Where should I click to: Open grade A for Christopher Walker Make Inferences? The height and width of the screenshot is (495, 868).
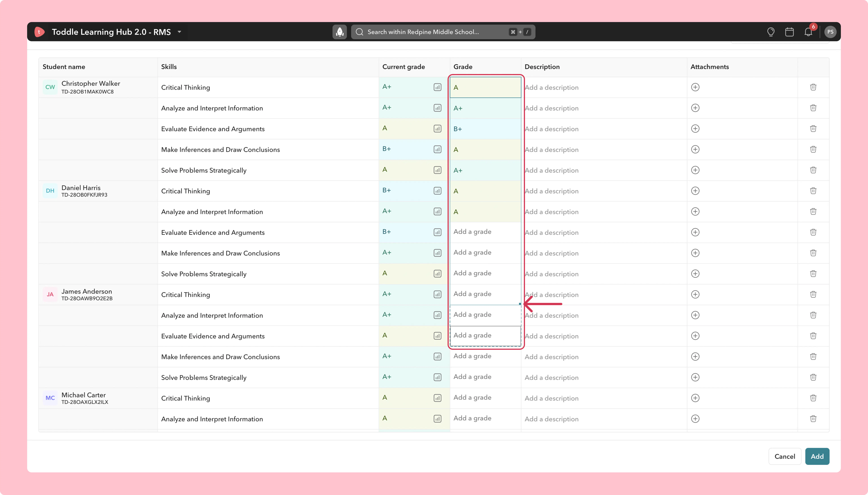(x=486, y=150)
